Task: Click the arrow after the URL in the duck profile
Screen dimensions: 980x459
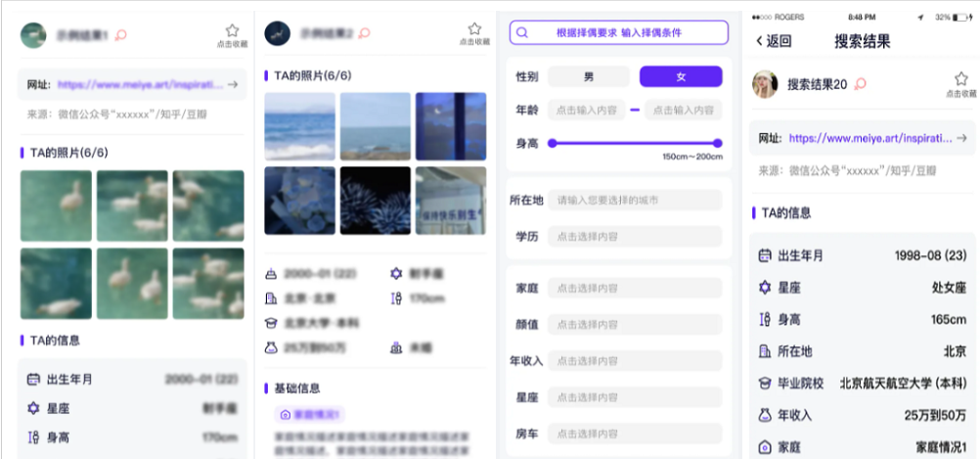Action: (x=233, y=85)
